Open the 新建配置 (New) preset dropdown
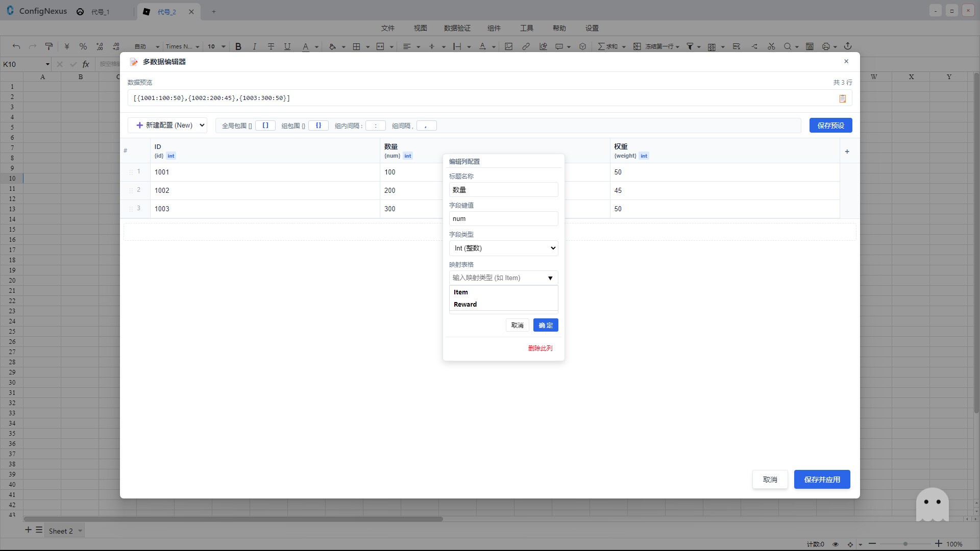Viewport: 980px width, 551px height. (x=167, y=126)
